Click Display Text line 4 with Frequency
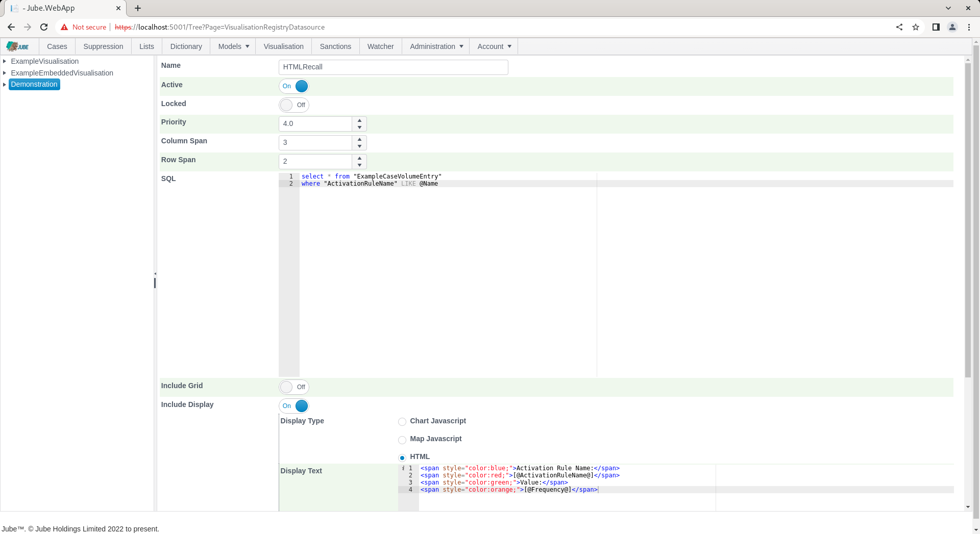The height and width of the screenshot is (534, 980). tap(509, 490)
